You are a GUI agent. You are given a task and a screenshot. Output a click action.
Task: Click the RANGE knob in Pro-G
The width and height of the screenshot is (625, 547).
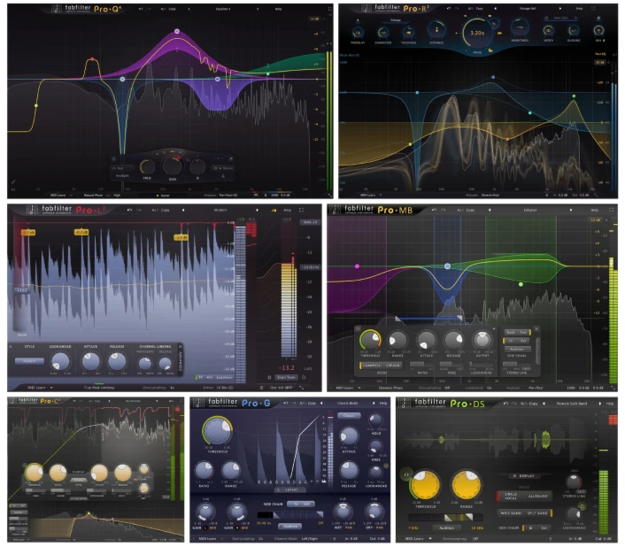[231, 471]
